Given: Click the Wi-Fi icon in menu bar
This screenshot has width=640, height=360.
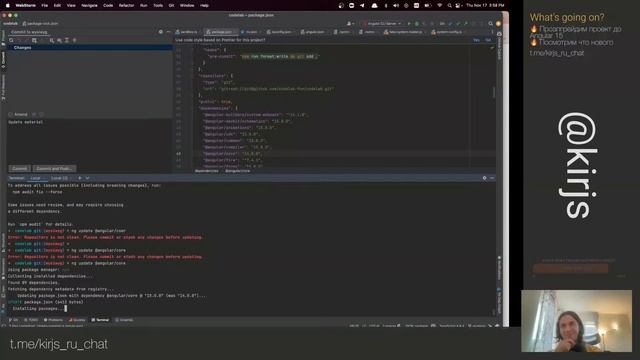Looking at the screenshot, I should coord(440,5).
